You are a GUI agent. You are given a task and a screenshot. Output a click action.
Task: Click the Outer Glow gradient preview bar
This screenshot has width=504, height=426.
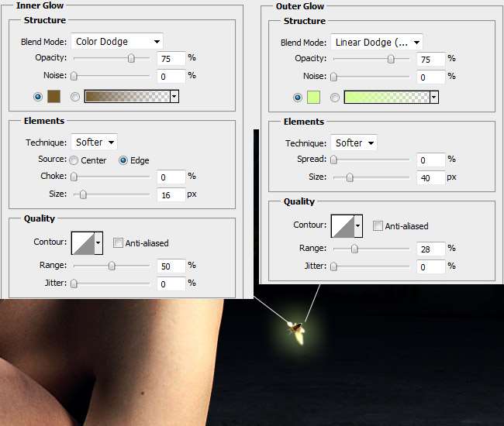click(386, 97)
